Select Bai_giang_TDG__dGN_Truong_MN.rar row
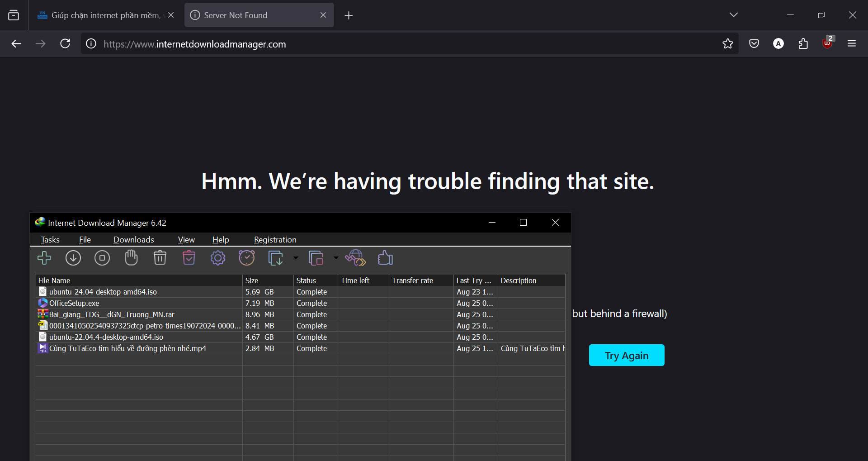This screenshot has height=461, width=868. [x=300, y=314]
